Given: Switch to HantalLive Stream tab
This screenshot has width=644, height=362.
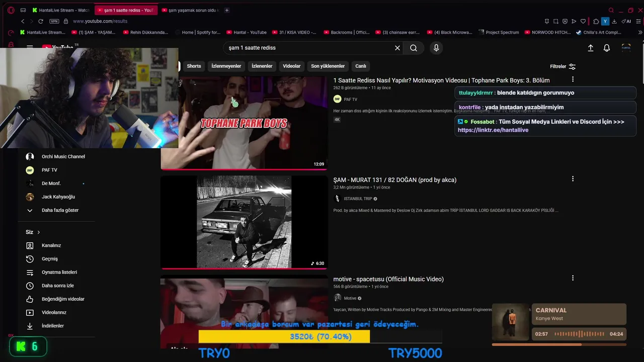Looking at the screenshot, I should [60, 10].
